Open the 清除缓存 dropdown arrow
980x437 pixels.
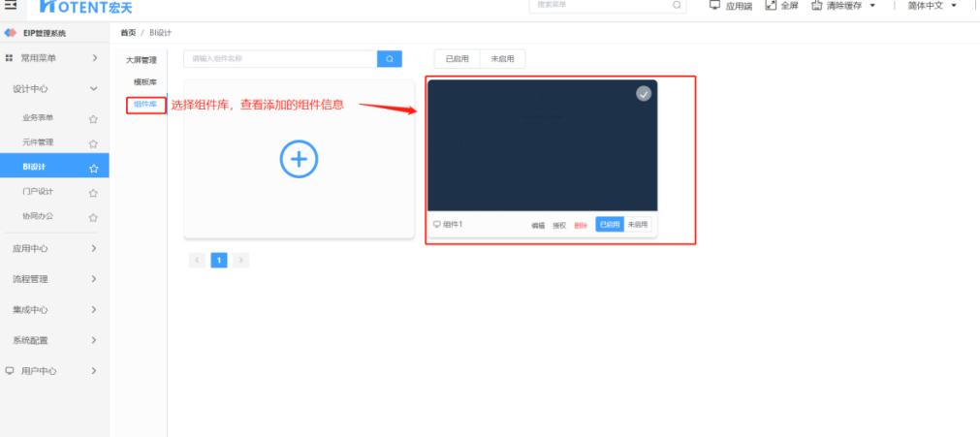[872, 6]
